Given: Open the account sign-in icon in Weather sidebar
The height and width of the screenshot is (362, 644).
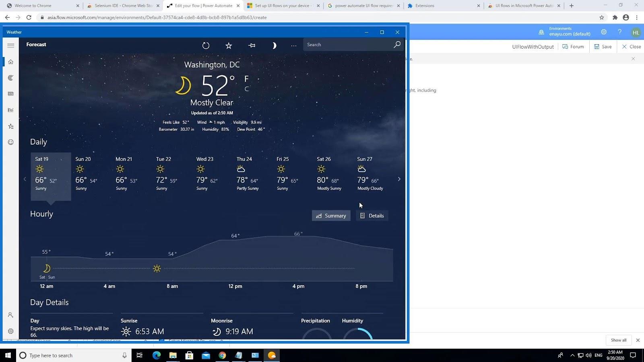Looking at the screenshot, I should (x=11, y=315).
